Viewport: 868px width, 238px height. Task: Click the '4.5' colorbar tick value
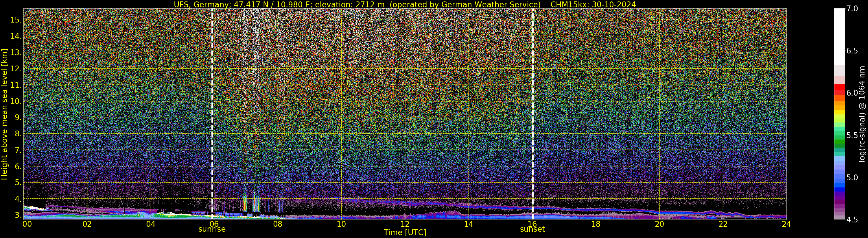click(x=852, y=220)
